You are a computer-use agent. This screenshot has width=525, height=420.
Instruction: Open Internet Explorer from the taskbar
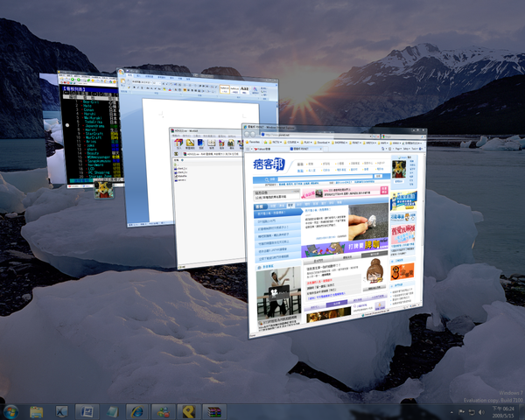(136, 410)
